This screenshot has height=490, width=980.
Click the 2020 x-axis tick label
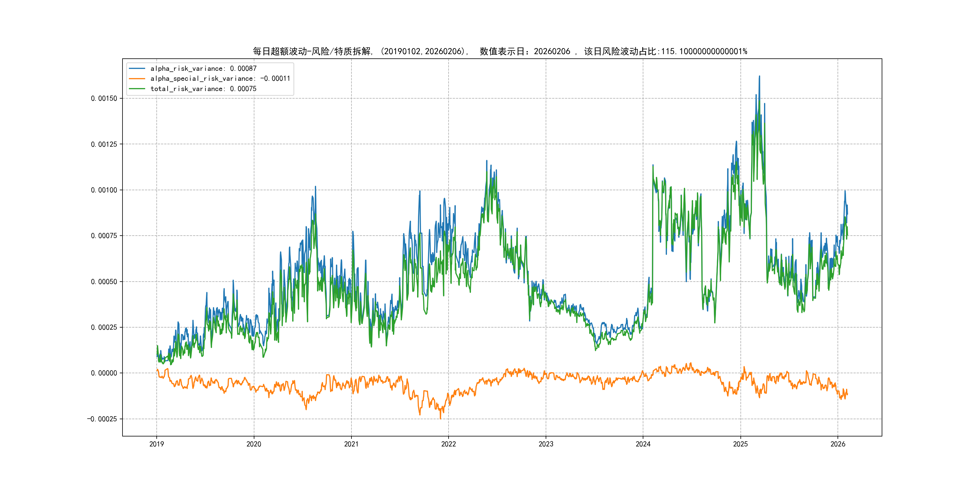[254, 444]
